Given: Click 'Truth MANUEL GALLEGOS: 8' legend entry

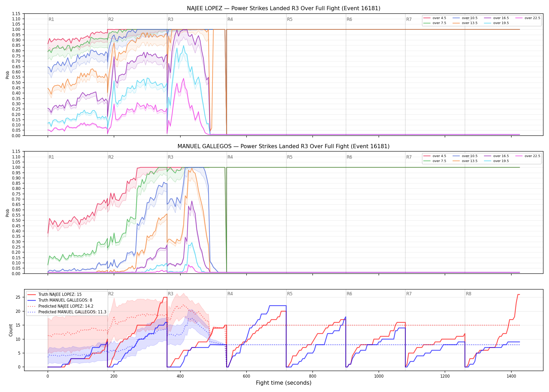Looking at the screenshot, I should click(x=60, y=300).
